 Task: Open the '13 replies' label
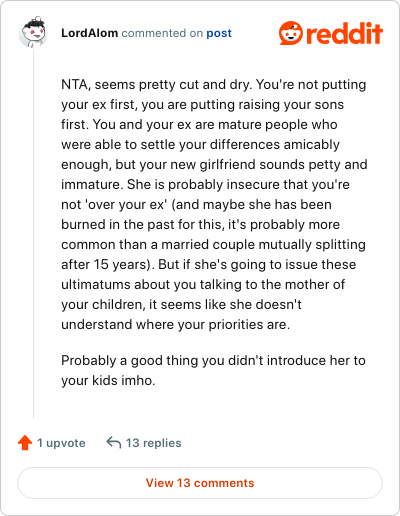pos(153,443)
